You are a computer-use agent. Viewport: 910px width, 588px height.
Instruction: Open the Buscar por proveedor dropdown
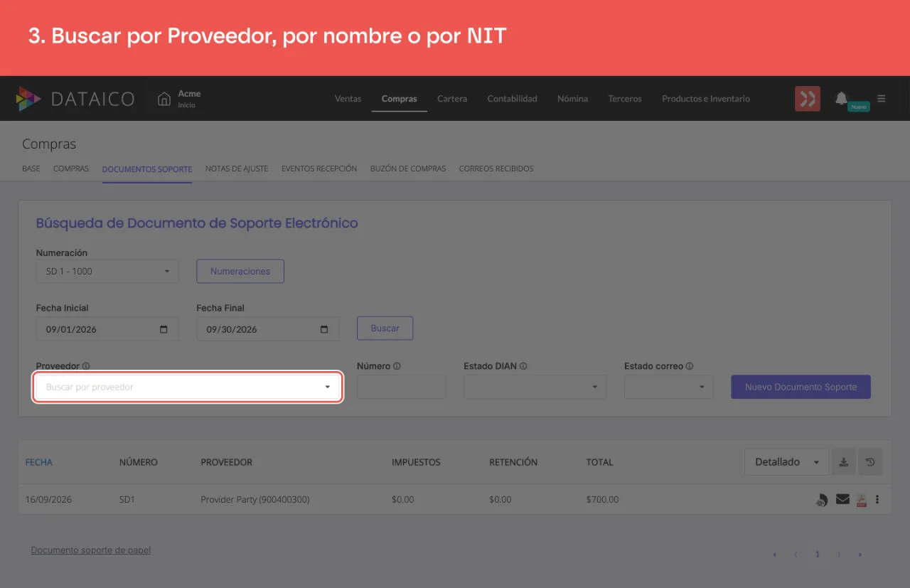pos(188,387)
